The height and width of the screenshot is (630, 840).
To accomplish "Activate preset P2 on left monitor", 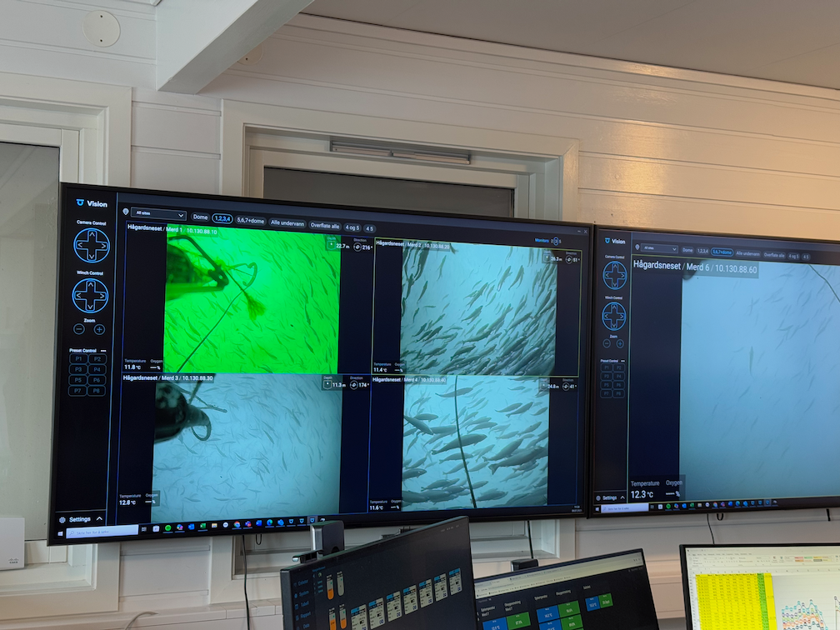I will (97, 359).
